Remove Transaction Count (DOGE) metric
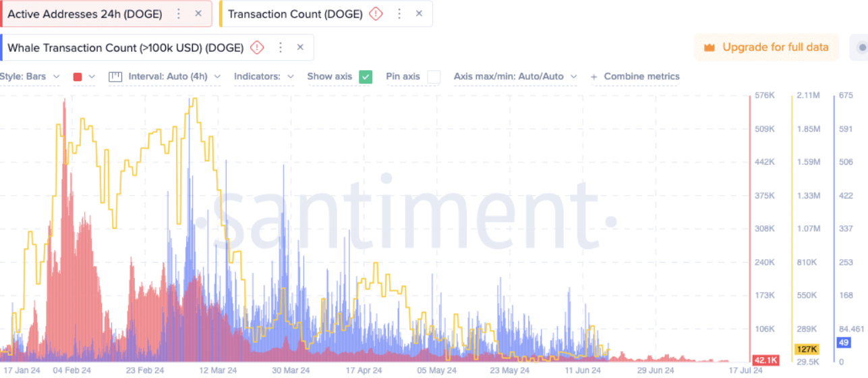 419,13
